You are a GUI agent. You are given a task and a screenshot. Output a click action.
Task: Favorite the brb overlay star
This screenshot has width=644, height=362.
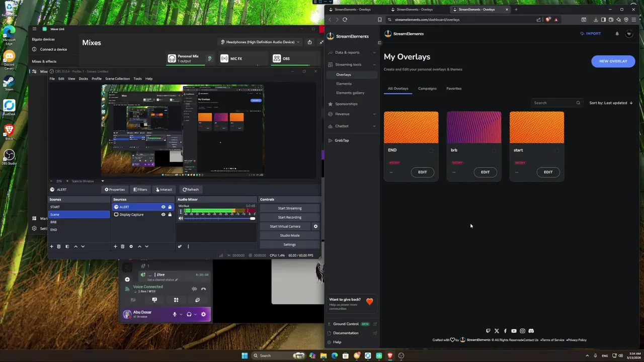pyautogui.click(x=494, y=150)
